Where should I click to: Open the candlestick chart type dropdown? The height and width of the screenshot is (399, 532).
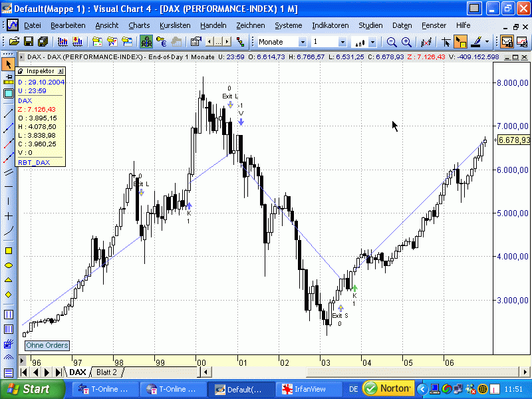pyautogui.click(x=372, y=42)
